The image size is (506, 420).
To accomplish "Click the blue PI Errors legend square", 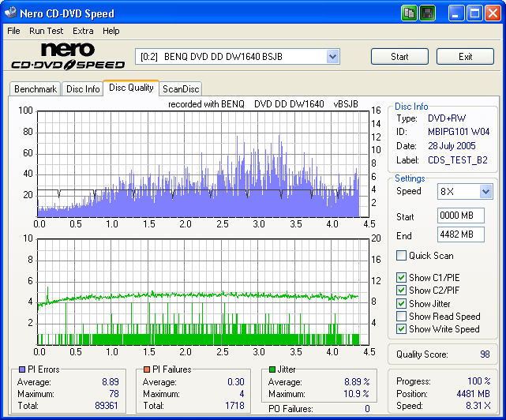I will pos(21,369).
